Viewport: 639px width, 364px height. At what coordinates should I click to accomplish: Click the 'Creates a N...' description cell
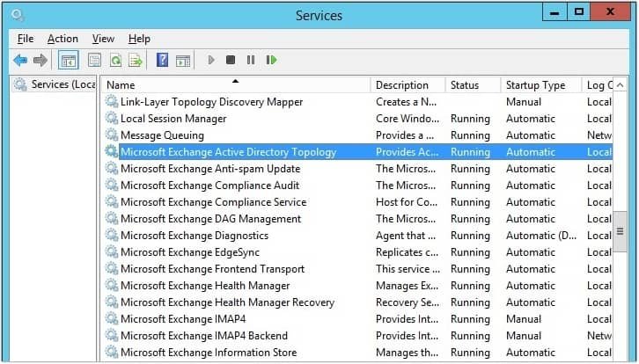pos(407,102)
